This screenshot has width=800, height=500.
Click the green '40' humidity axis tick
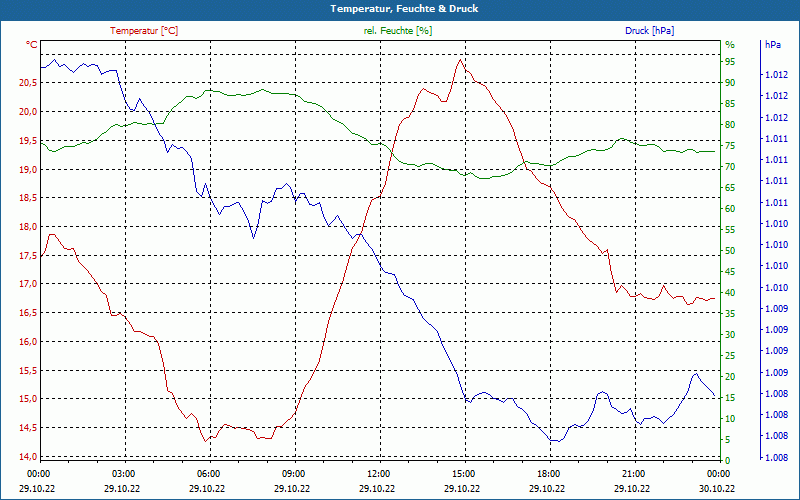point(730,293)
